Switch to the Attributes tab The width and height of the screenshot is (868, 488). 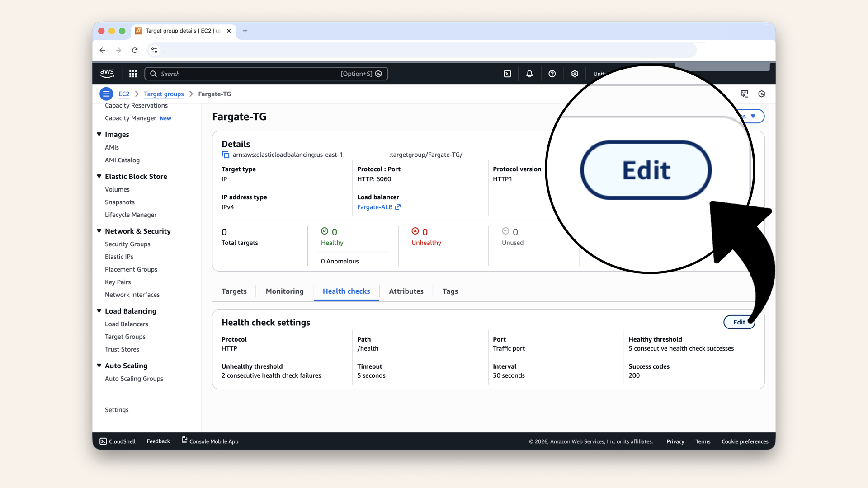[406, 291]
